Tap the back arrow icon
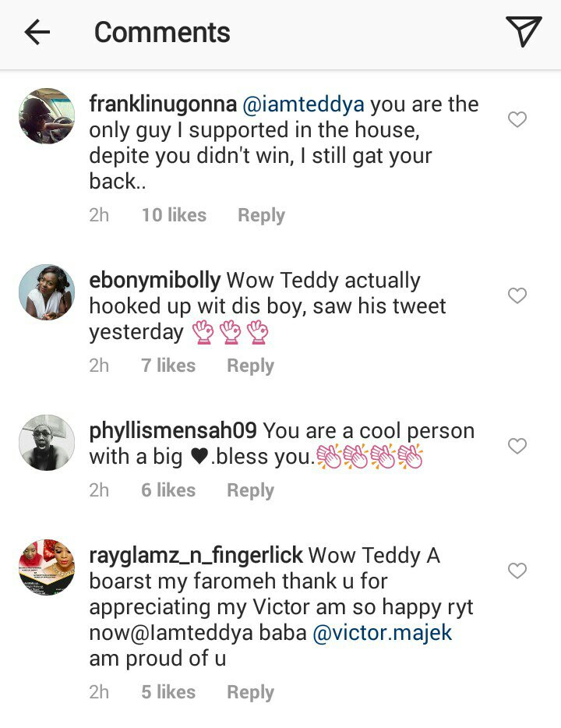The width and height of the screenshot is (561, 728). click(x=37, y=32)
